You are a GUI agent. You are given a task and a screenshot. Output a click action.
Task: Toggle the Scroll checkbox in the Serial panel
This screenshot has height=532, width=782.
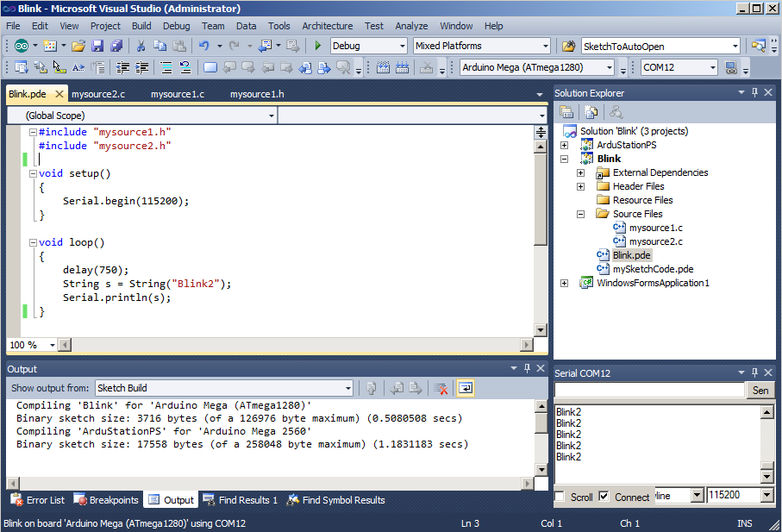pos(560,497)
